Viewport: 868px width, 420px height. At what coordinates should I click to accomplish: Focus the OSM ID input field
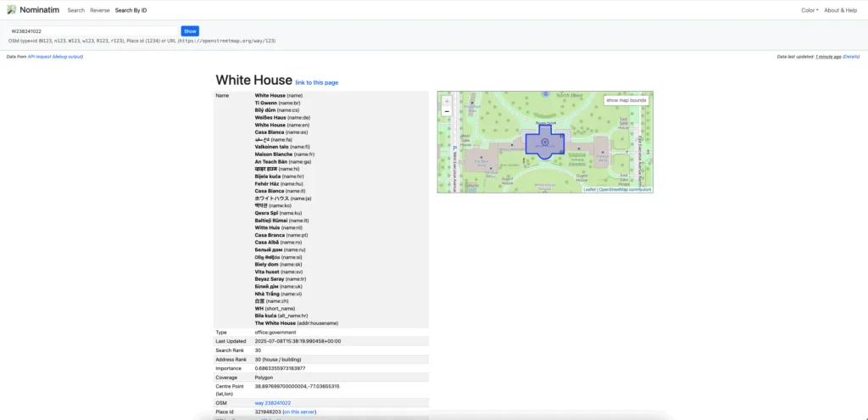tap(92, 31)
